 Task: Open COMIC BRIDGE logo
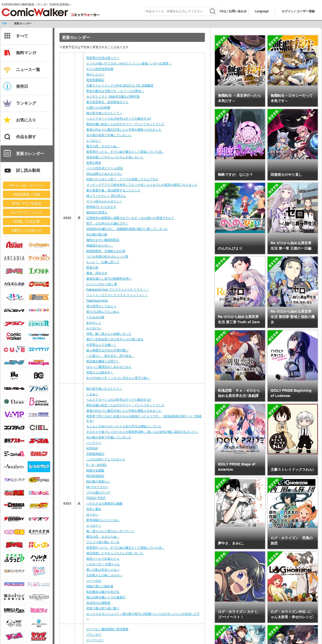pos(39,401)
